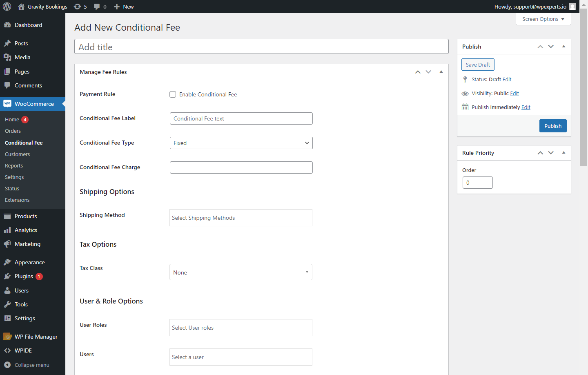Screen dimensions: 588x375
Task: Move Manage Fee Rules panel up
Action: [x=418, y=72]
